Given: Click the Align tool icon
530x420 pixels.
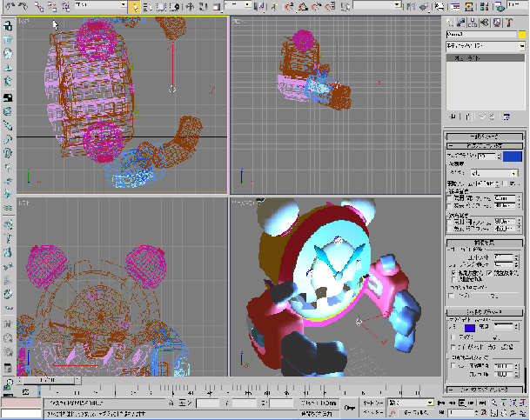Looking at the screenshot, I should (426, 6).
